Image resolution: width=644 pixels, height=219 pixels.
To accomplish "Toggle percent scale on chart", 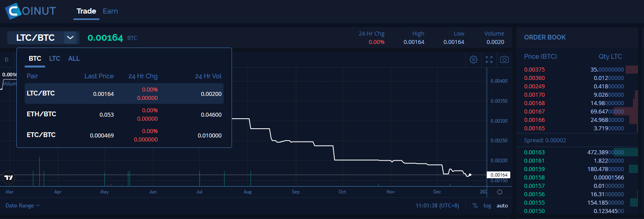I will [x=475, y=205].
